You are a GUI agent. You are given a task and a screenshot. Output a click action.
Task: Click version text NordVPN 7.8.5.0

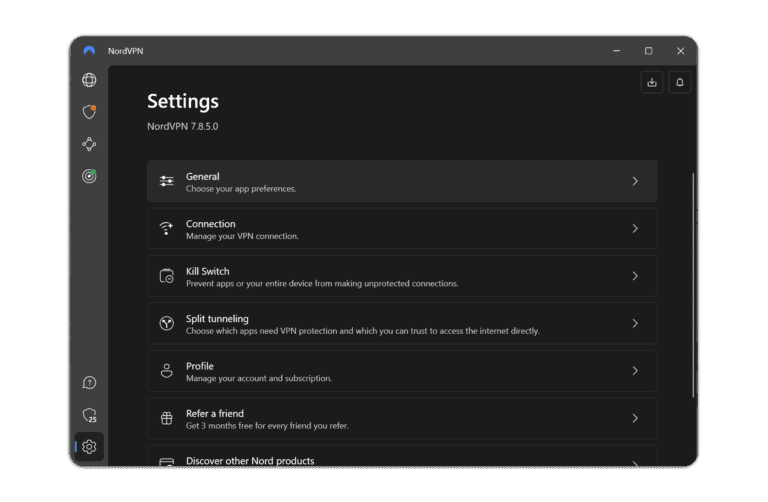pyautogui.click(x=183, y=126)
